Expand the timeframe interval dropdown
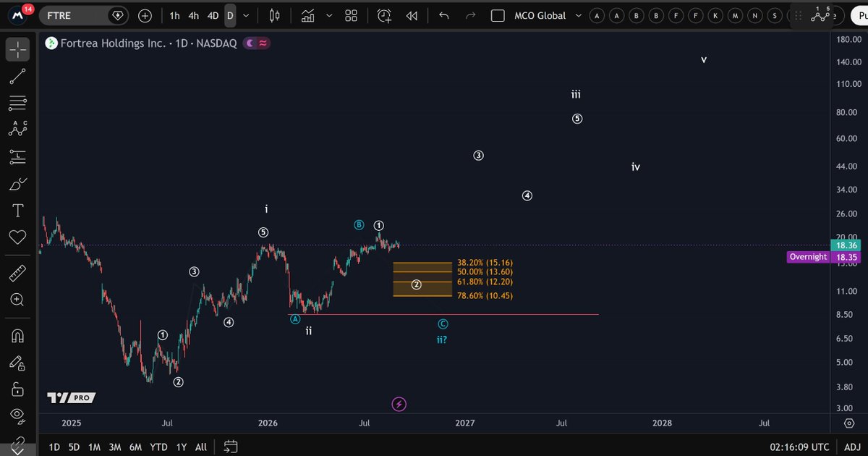 [247, 15]
